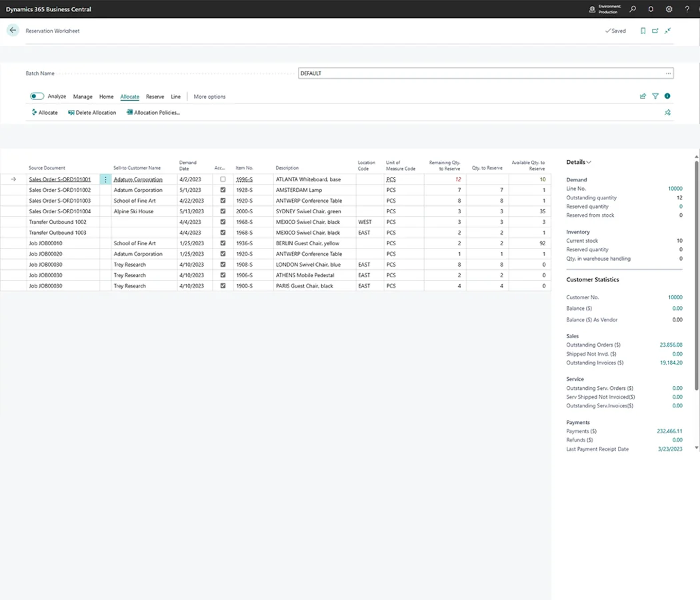The height and width of the screenshot is (600, 700).
Task: Run the Allocate action
Action: 44,113
